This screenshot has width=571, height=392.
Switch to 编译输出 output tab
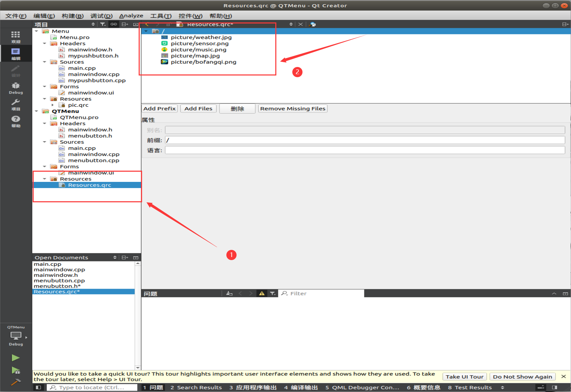301,387
